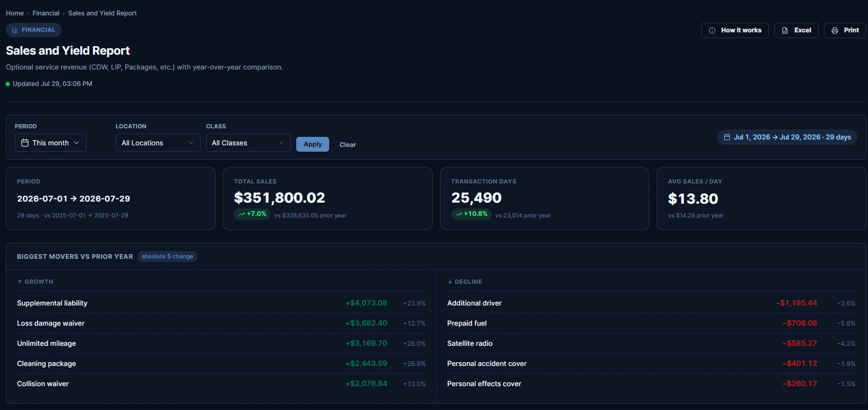Click the green status dot beside Updated
868x410 pixels.
8,84
